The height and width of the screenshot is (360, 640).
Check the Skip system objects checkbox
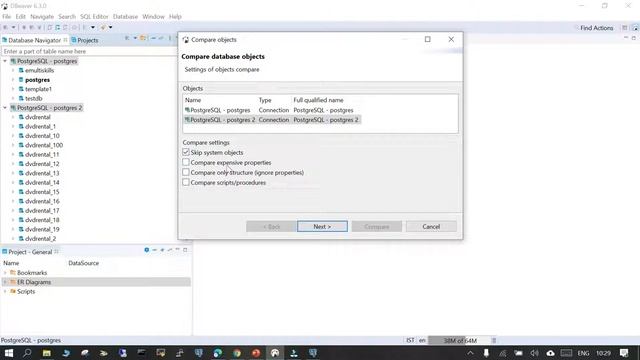tap(186, 152)
